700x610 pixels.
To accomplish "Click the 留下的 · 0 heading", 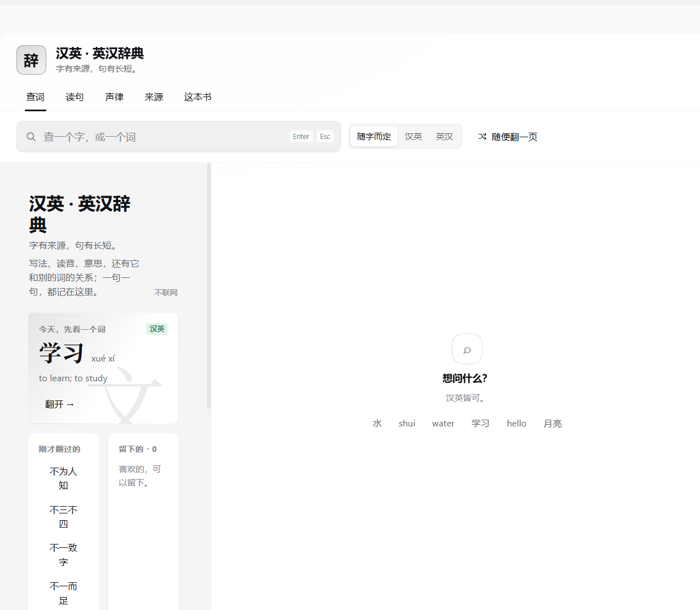I will pyautogui.click(x=138, y=449).
